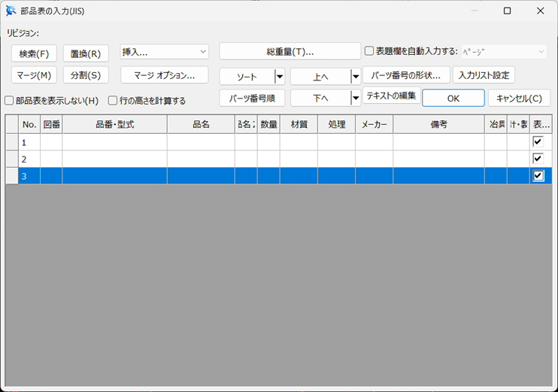The image size is (558, 392).
Task: Click the 品名 column header
Action: point(201,124)
